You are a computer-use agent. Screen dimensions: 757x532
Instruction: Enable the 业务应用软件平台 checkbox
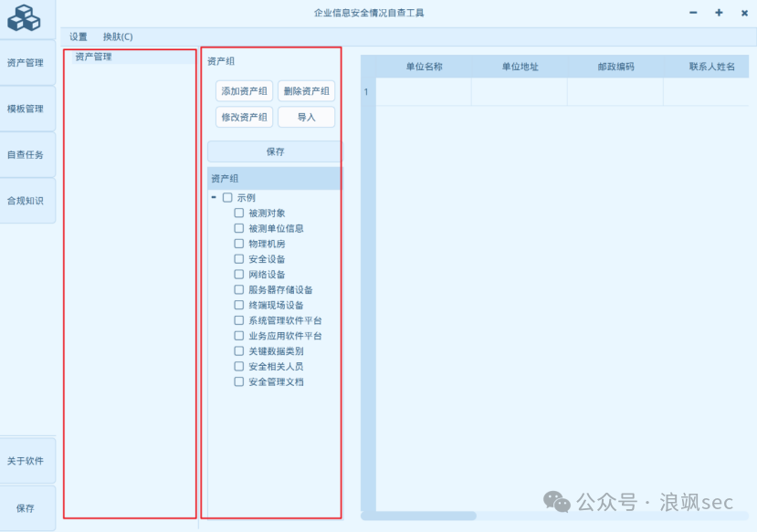(x=239, y=336)
